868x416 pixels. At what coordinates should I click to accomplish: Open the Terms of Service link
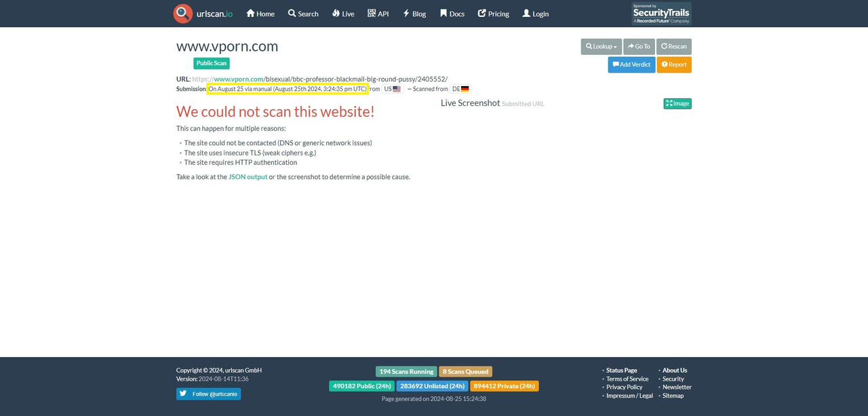tap(627, 379)
